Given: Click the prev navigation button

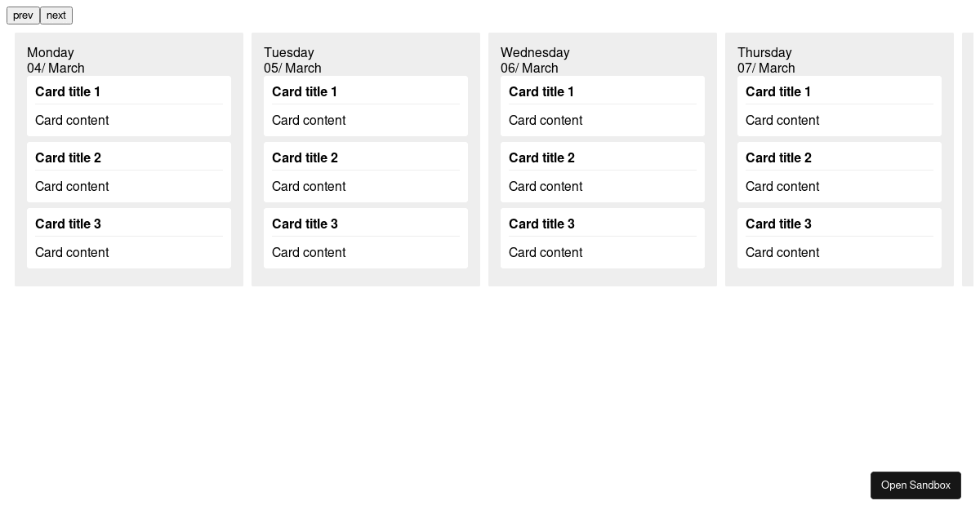Looking at the screenshot, I should 23,15.
